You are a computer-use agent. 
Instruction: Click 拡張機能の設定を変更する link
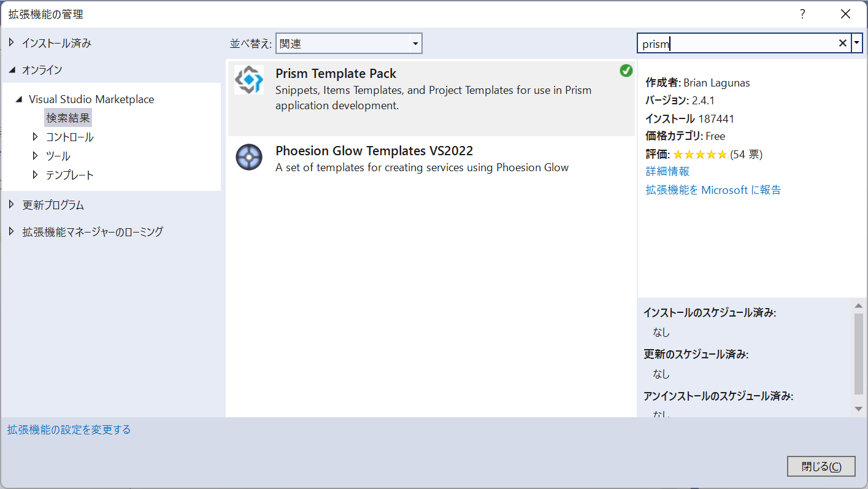(x=68, y=429)
